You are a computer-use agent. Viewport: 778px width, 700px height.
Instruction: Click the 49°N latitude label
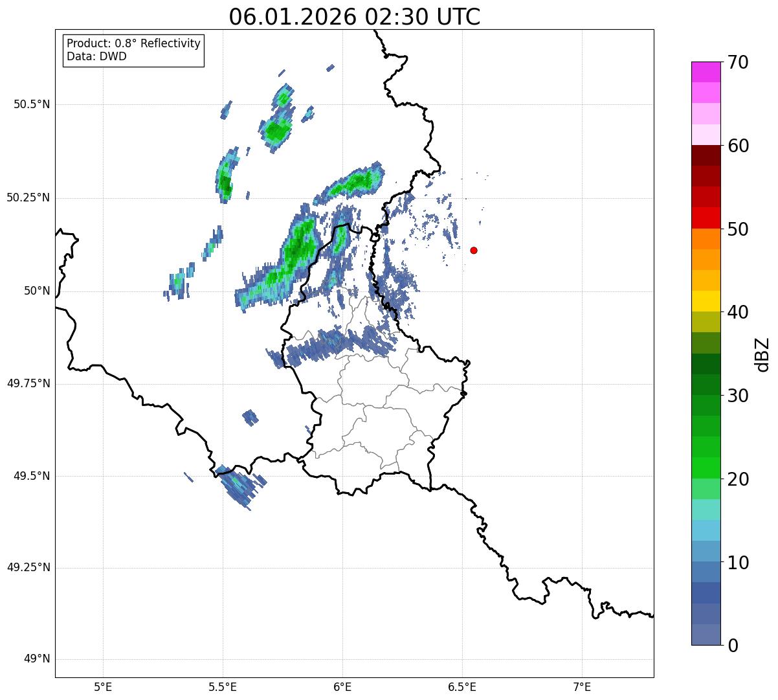tap(37, 659)
